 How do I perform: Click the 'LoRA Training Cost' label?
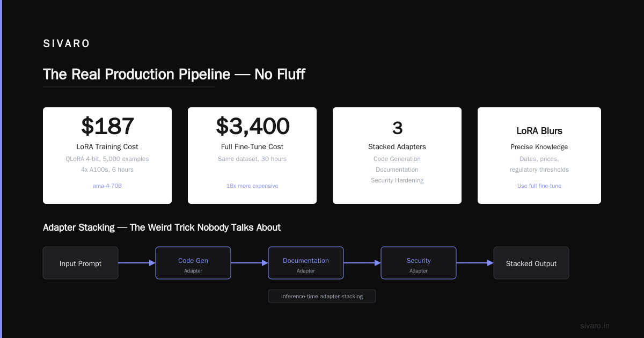point(107,147)
